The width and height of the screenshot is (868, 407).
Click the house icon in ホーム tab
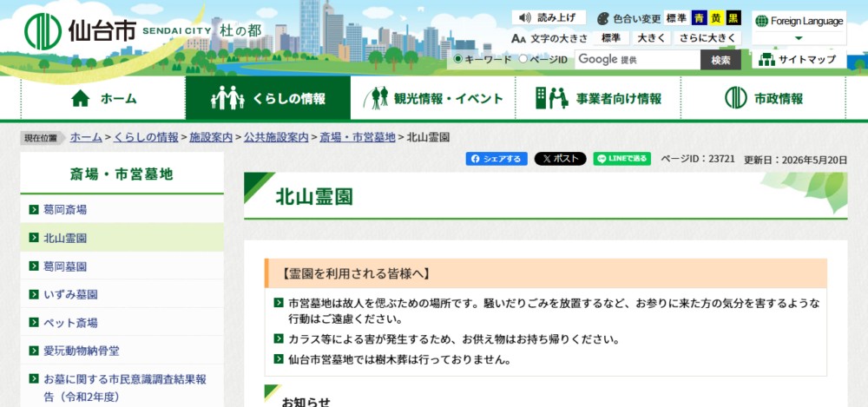click(x=81, y=99)
